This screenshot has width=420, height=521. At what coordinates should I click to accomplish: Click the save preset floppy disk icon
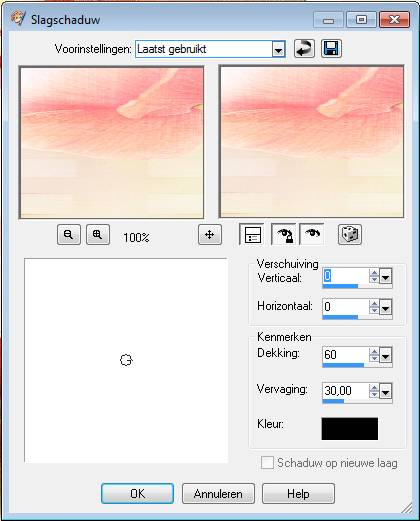pyautogui.click(x=331, y=49)
